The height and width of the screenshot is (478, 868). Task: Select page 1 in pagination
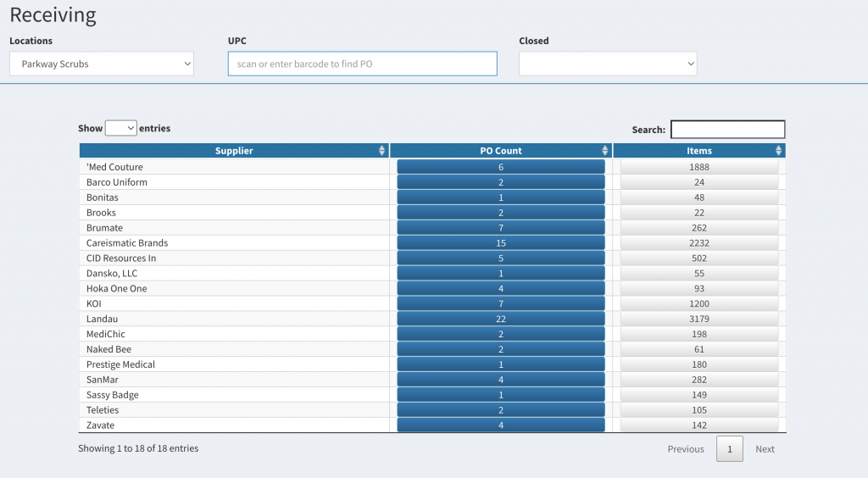pos(730,449)
